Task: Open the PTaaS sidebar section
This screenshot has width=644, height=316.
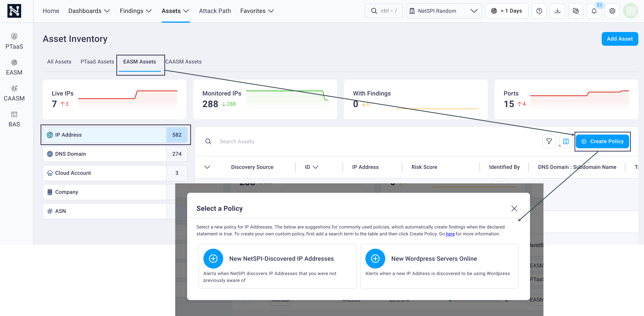Action: coord(14,42)
